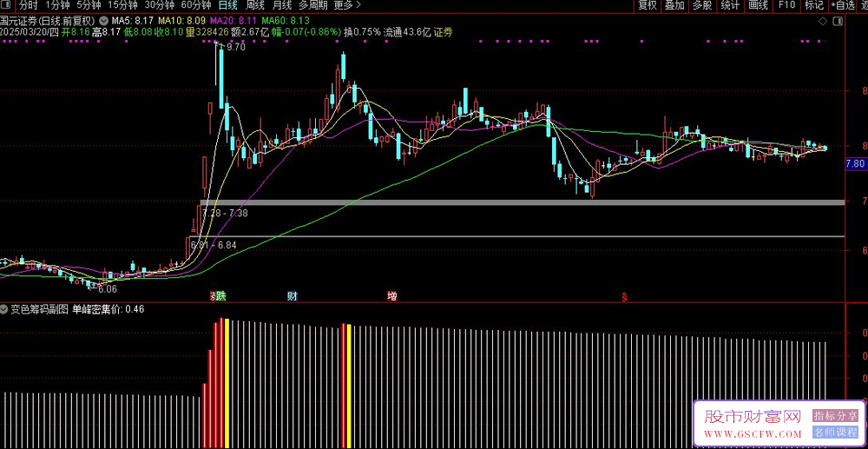Click the 流通43.6亿 value
Screen dimensions: 868x449
coord(407,32)
